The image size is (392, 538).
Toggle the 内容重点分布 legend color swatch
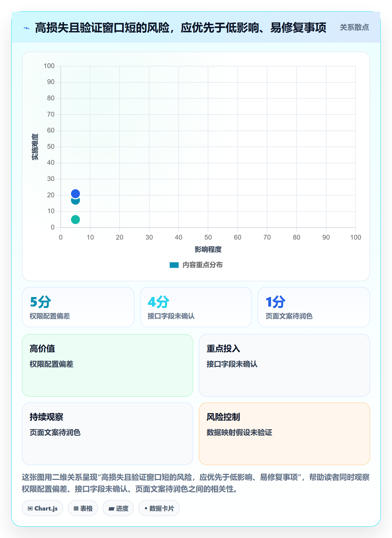[x=174, y=265]
